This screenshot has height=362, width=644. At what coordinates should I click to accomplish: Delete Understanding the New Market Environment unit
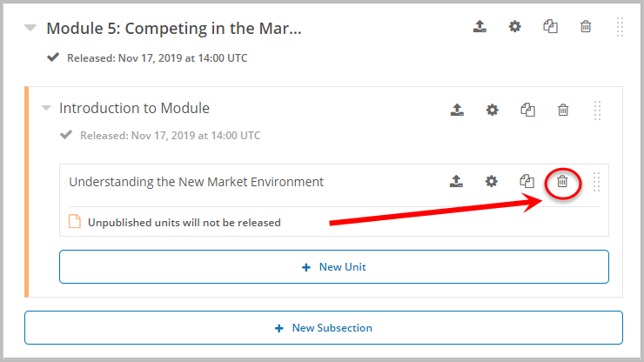coord(562,182)
